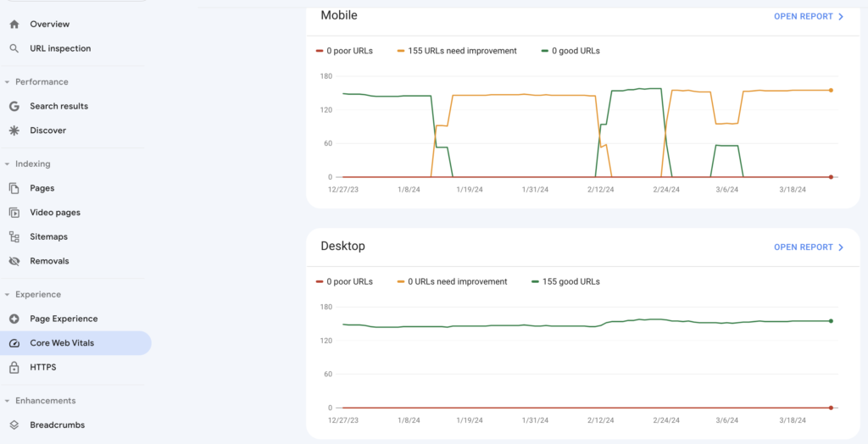Toggle Mobile '155 URLs need improvement' legend
The width and height of the screenshot is (868, 444).
(x=457, y=51)
